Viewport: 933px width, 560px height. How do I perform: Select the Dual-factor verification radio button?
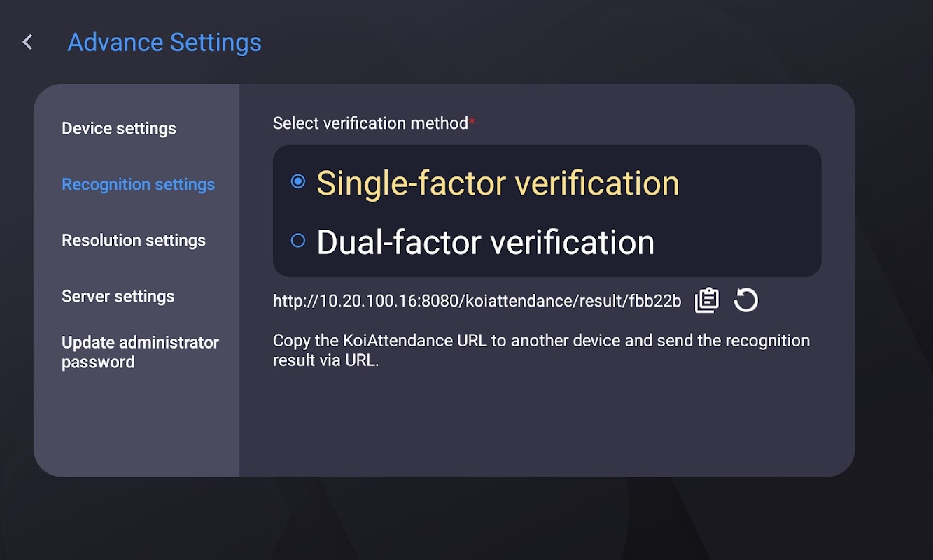298,241
